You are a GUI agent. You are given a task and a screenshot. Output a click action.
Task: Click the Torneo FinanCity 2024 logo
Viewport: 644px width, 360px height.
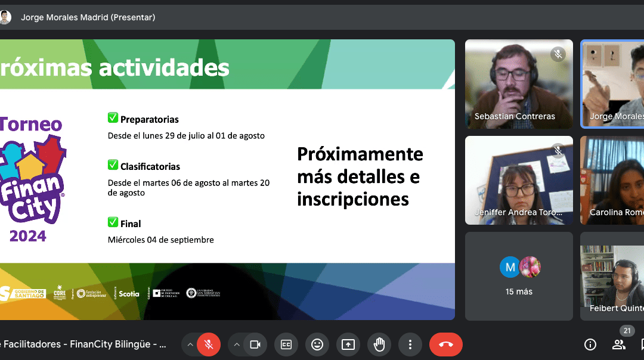[32, 179]
